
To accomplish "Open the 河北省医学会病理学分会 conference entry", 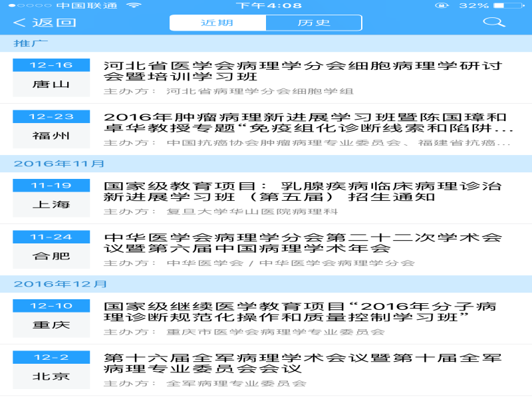I will [x=266, y=78].
